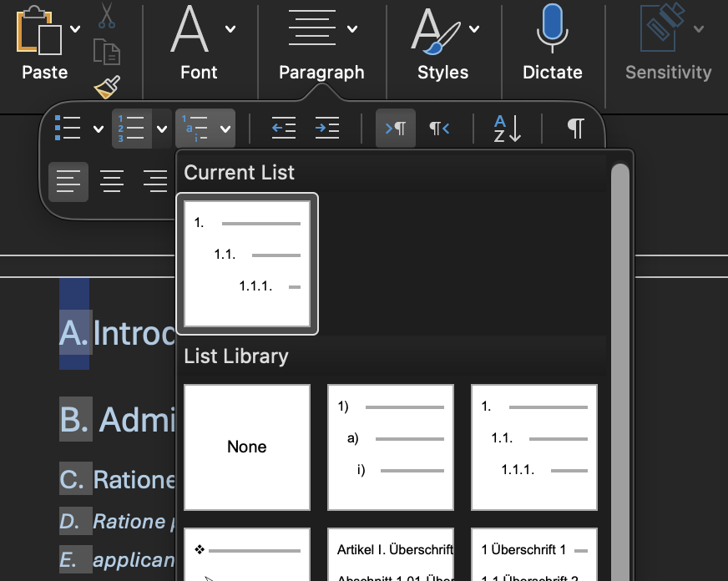Select "None" in the List Library
728x581 pixels.
(246, 447)
